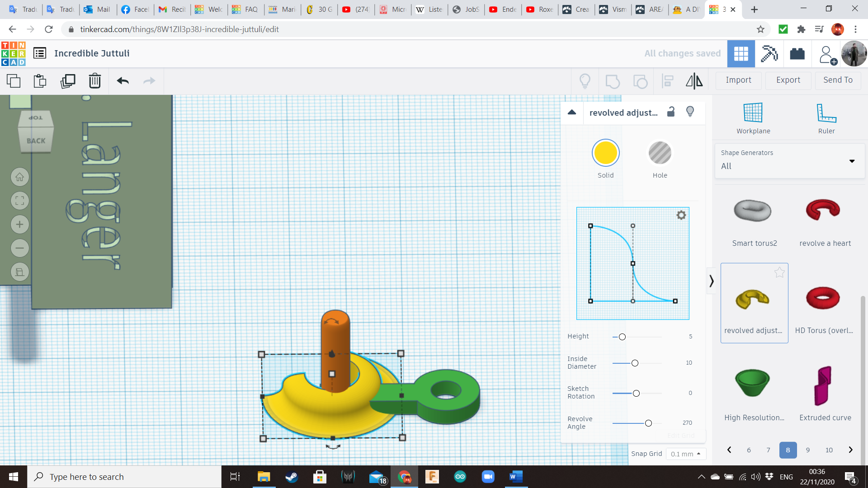
Task: Open the Snap Grid dropdown
Action: (685, 454)
